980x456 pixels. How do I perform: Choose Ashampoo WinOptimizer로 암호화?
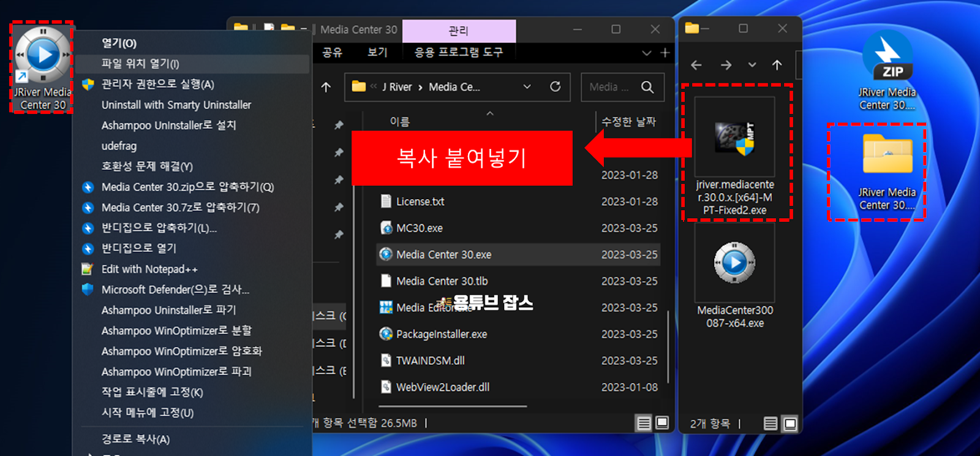tap(191, 351)
